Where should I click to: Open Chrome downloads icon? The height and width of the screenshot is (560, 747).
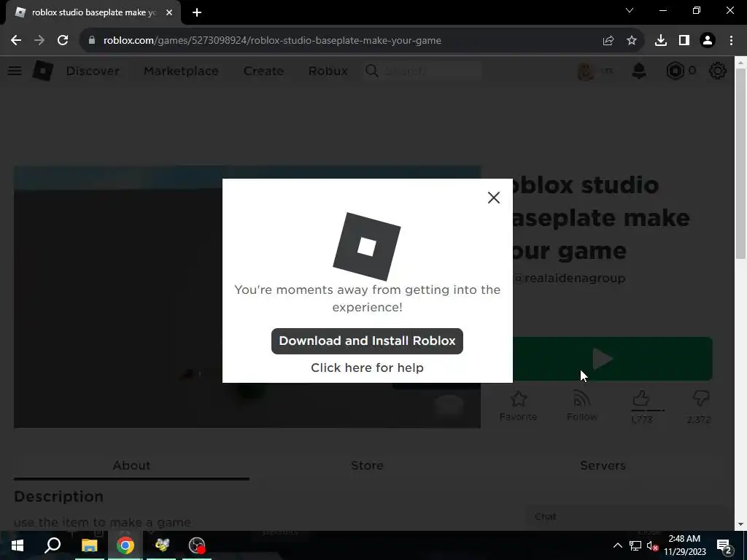point(661,41)
